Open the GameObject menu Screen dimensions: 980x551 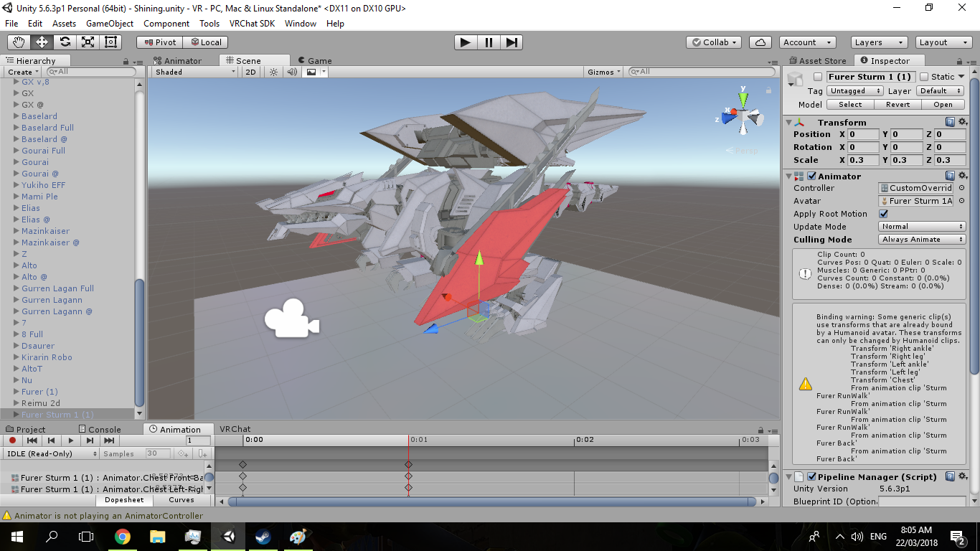coord(110,24)
